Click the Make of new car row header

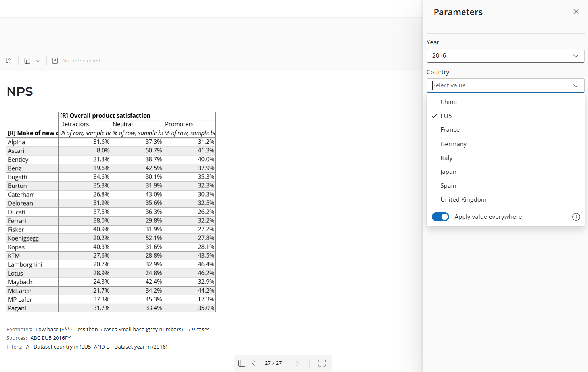tap(33, 133)
